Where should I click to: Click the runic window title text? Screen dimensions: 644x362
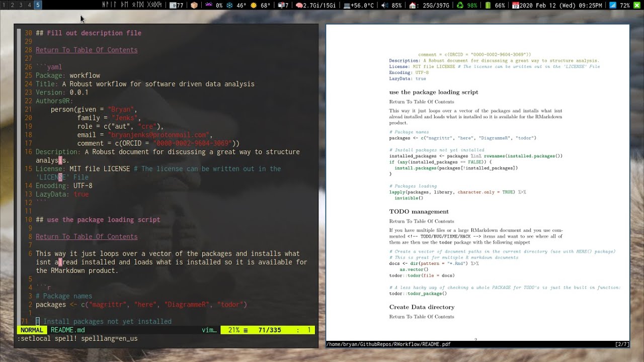coord(132,5)
